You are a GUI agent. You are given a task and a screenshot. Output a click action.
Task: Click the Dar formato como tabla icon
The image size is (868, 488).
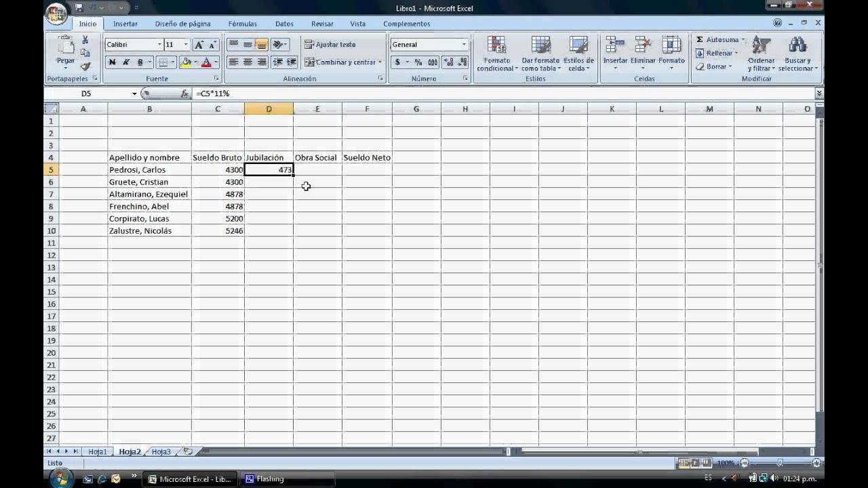540,45
